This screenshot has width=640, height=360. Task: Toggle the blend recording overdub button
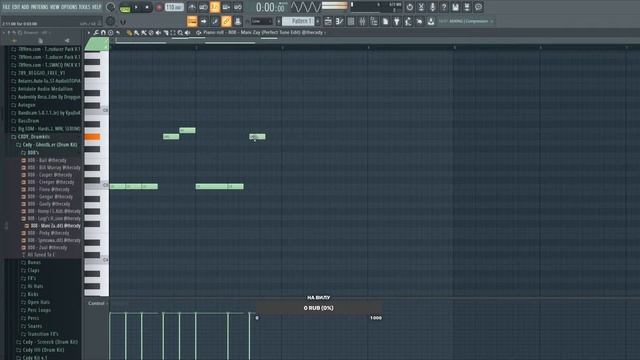point(226,7)
